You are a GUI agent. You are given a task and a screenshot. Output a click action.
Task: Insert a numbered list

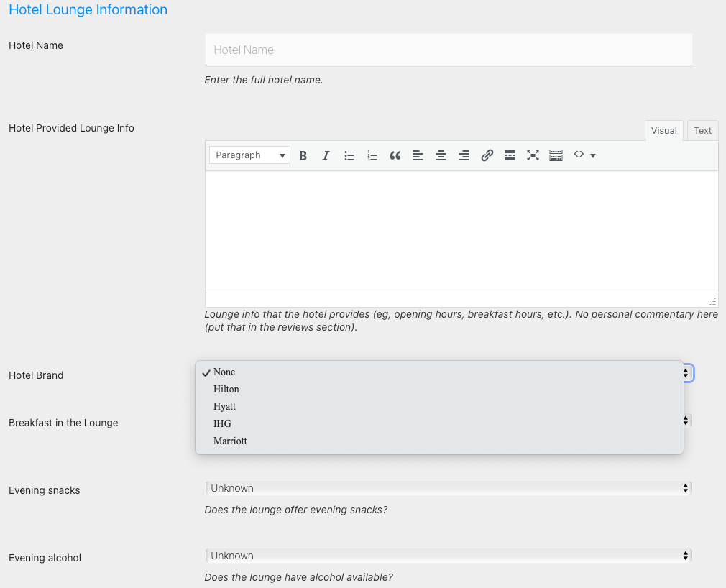372,155
